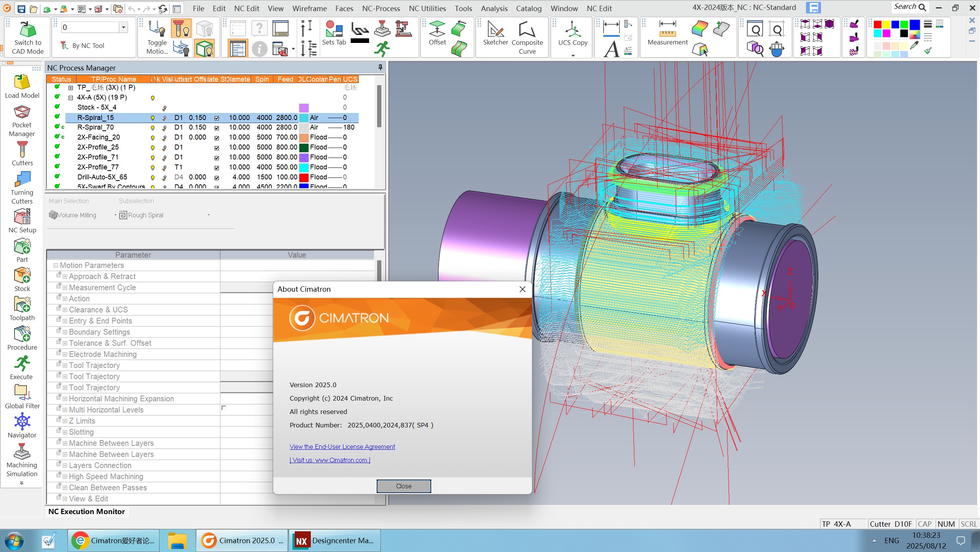Image resolution: width=980 pixels, height=552 pixels.
Task: Expand High Speed Machining parameters
Action: [65, 476]
